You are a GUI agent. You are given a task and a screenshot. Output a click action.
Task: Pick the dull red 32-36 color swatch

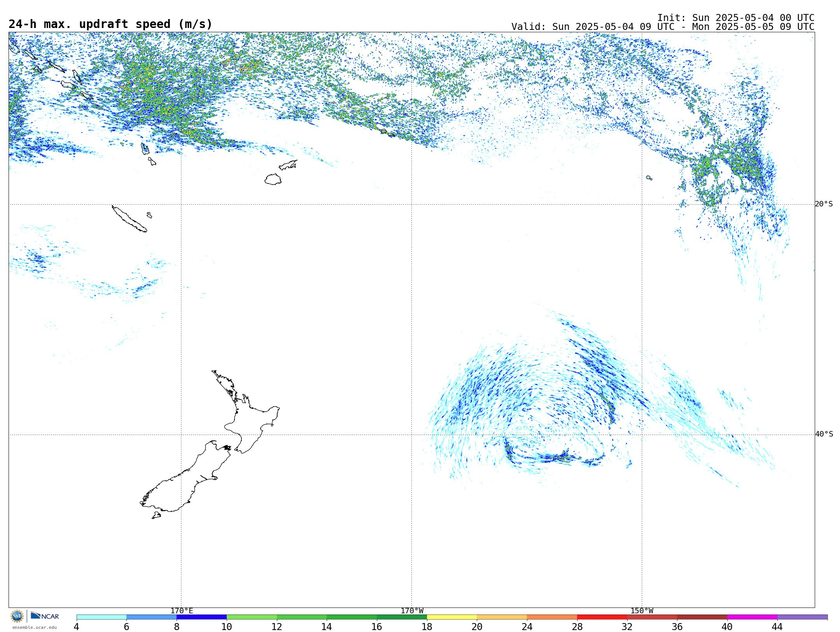pyautogui.click(x=652, y=617)
